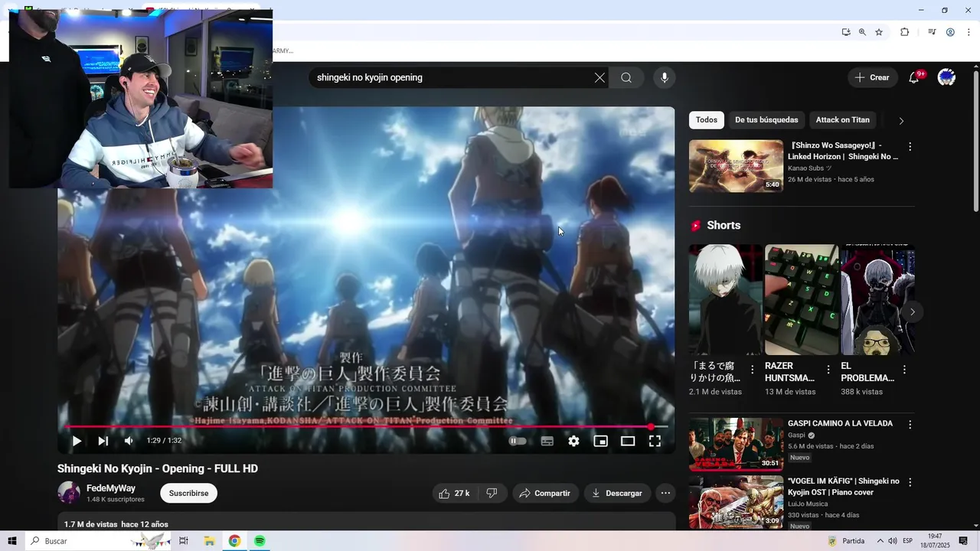
Task: Open the Tokyo Ghoul short thumbnail
Action: click(x=726, y=299)
